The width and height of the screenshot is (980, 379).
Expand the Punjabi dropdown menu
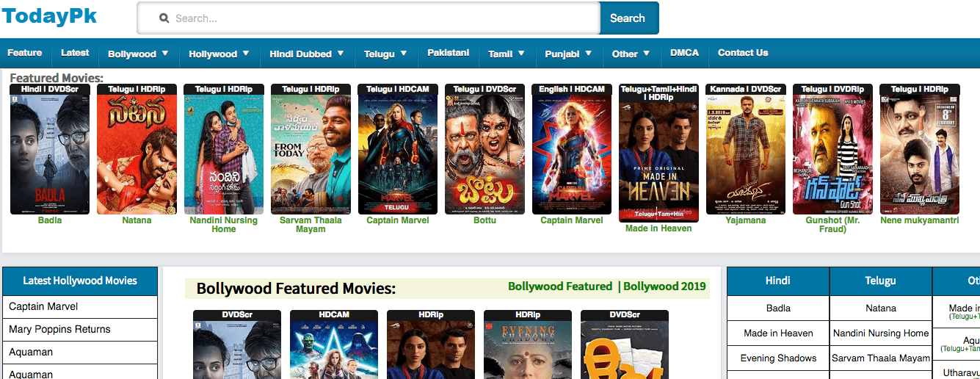point(568,54)
